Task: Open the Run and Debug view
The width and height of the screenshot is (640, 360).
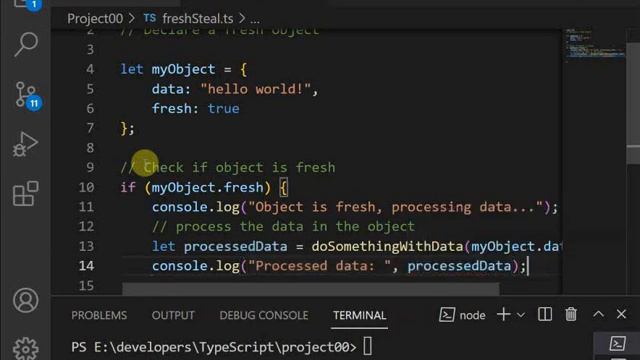Action: [x=25, y=144]
